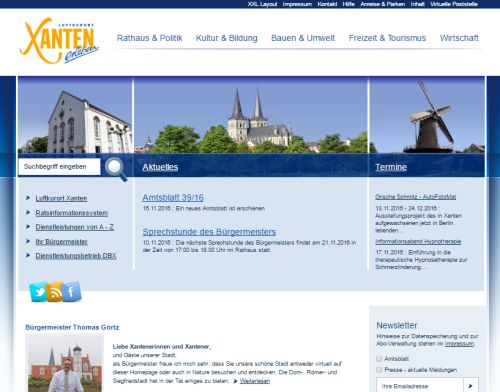Click the white church header image
The image size is (500, 392).
coord(75,115)
